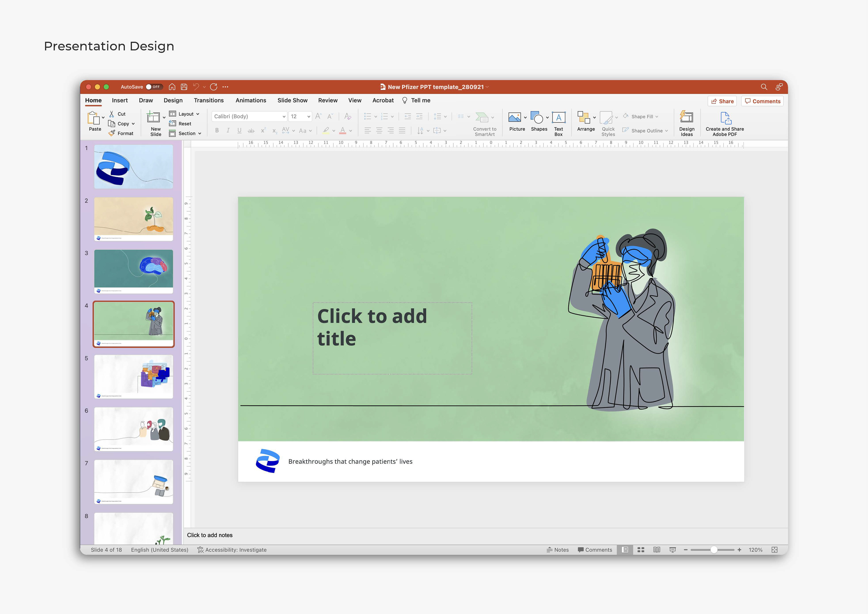
Task: Increase font size icon
Action: (x=318, y=116)
